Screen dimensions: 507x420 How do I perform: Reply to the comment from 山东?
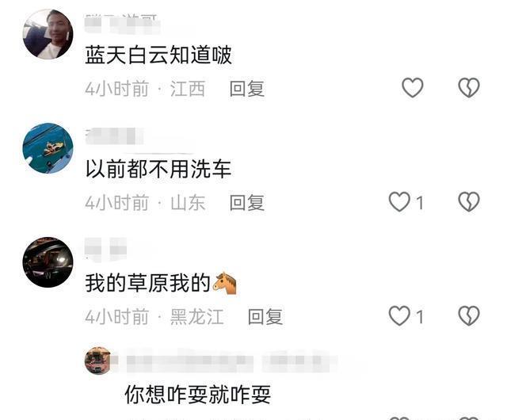tap(247, 203)
